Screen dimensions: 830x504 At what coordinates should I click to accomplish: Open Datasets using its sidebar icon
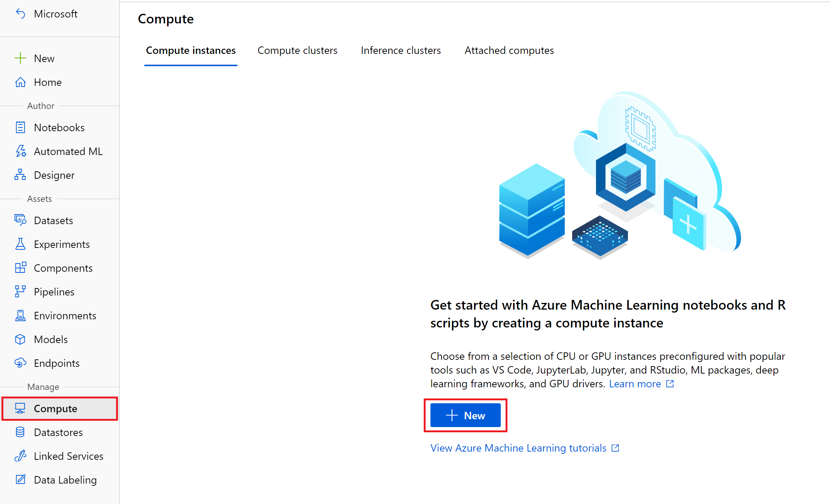[20, 220]
